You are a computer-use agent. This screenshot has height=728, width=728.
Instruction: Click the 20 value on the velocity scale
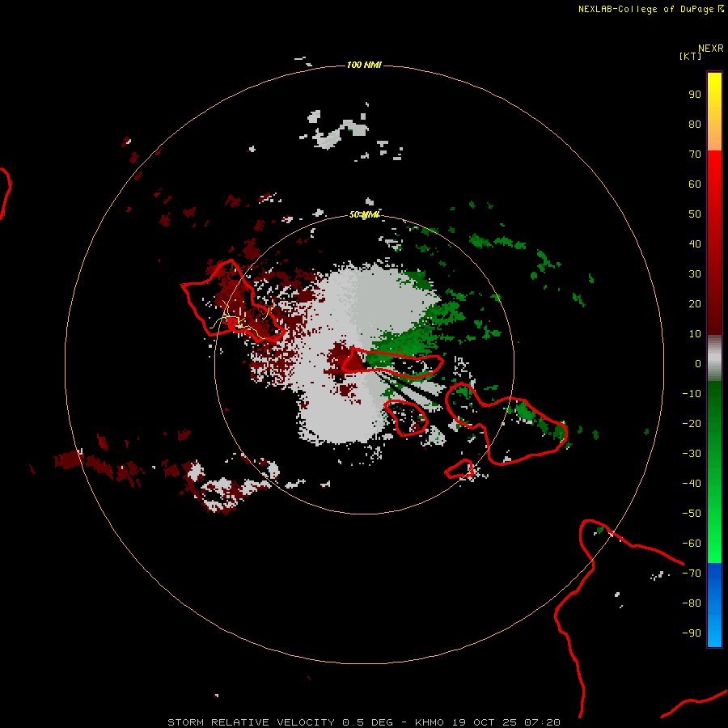(695, 303)
